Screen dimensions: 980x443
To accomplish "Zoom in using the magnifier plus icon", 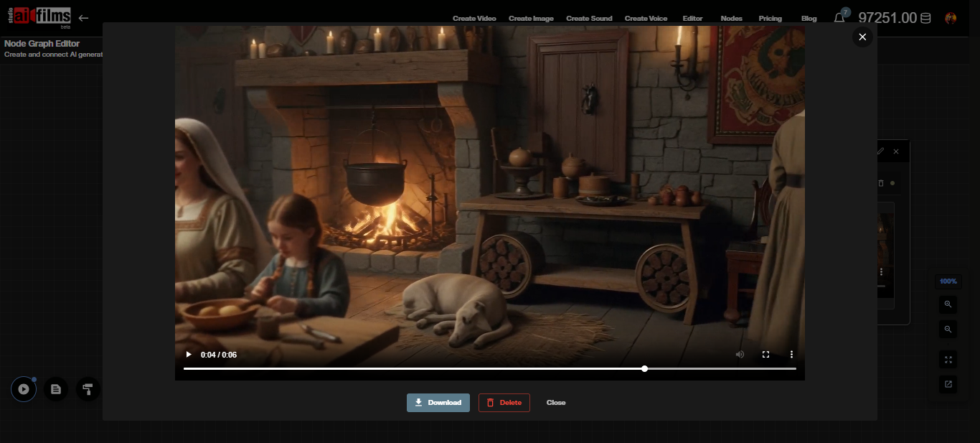I will click(x=947, y=304).
